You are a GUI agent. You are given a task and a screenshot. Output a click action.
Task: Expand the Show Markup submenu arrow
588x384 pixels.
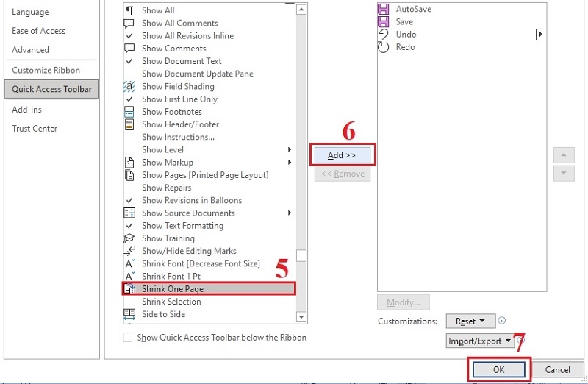coord(289,162)
